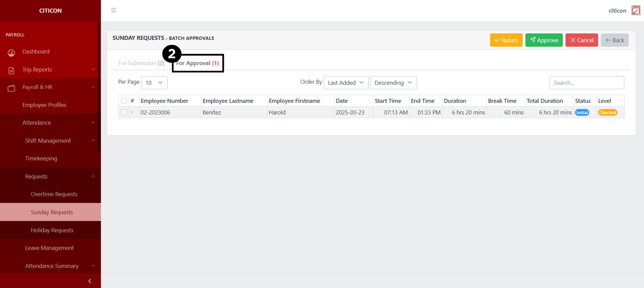Image resolution: width=644 pixels, height=288 pixels.
Task: Select the For Approval tab
Action: 197,63
